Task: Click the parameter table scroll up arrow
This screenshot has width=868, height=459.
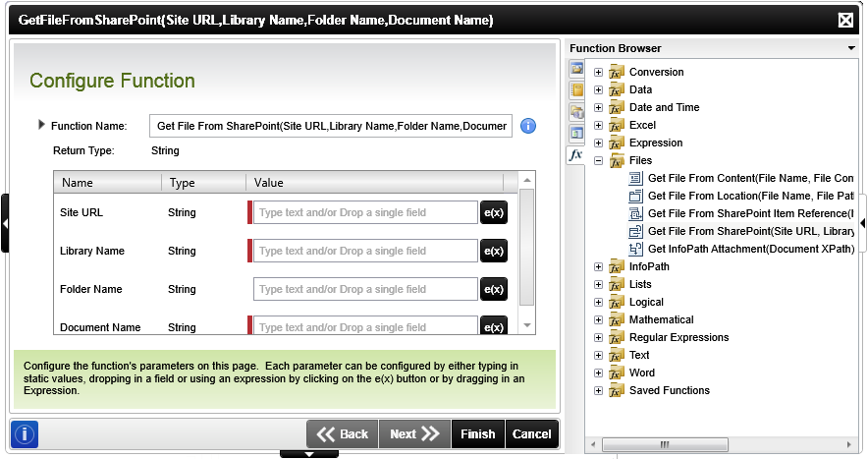Action: tap(527, 180)
